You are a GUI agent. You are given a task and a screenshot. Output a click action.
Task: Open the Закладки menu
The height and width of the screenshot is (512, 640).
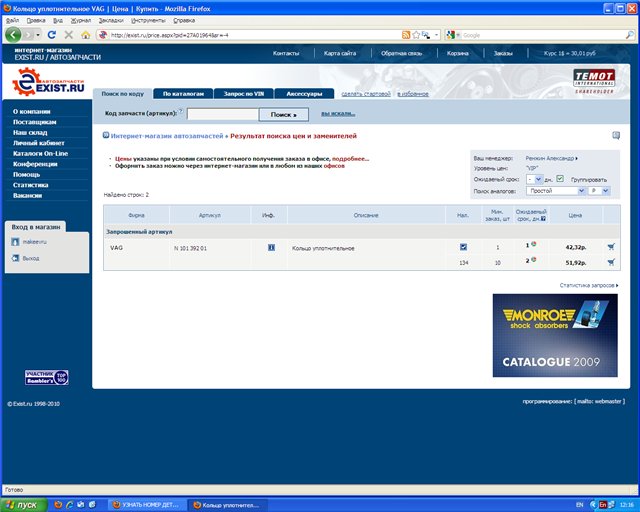(x=111, y=20)
